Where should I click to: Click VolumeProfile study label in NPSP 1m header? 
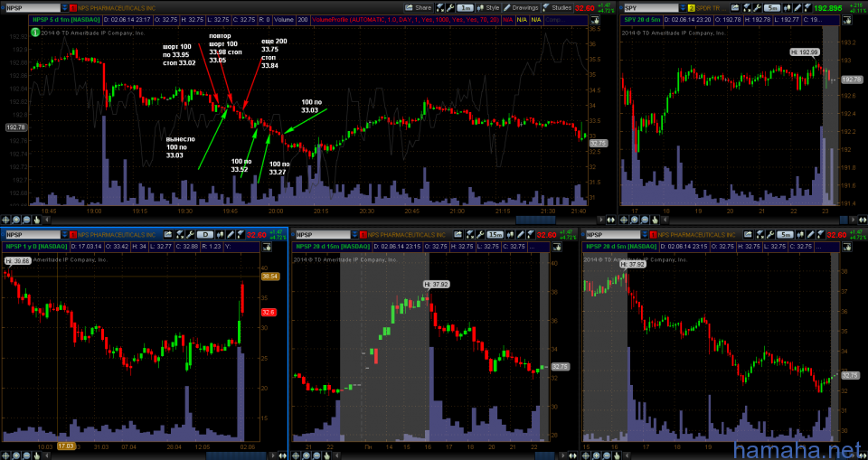coord(407,19)
